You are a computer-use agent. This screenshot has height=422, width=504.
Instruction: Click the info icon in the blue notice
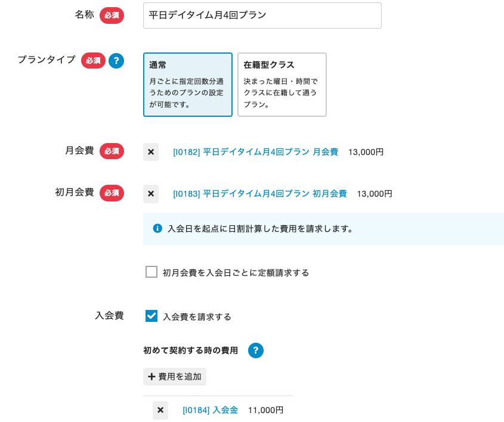pos(157,228)
